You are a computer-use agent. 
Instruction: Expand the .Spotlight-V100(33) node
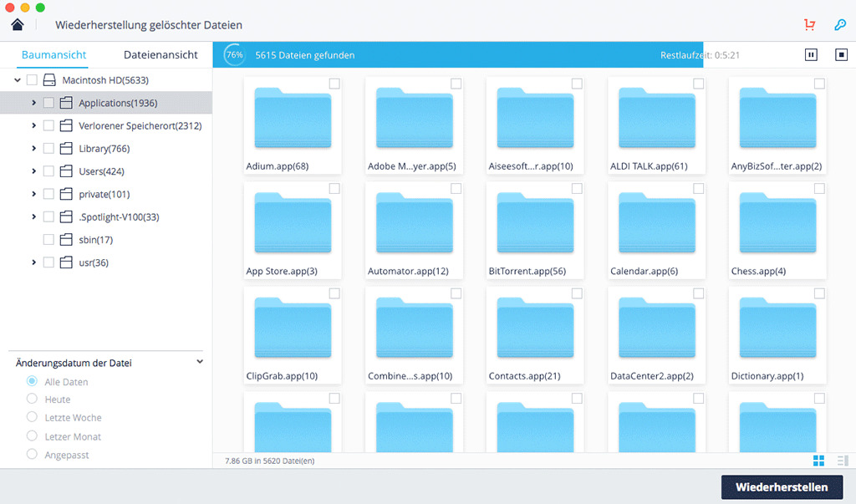33,216
